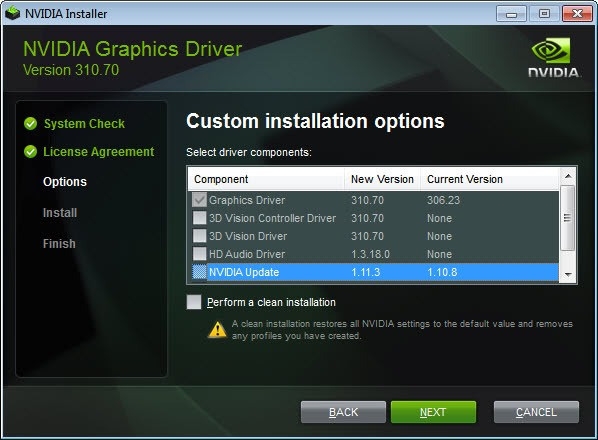Click the NVIDIA logo in the header
The height and width of the screenshot is (440, 598).
click(553, 58)
